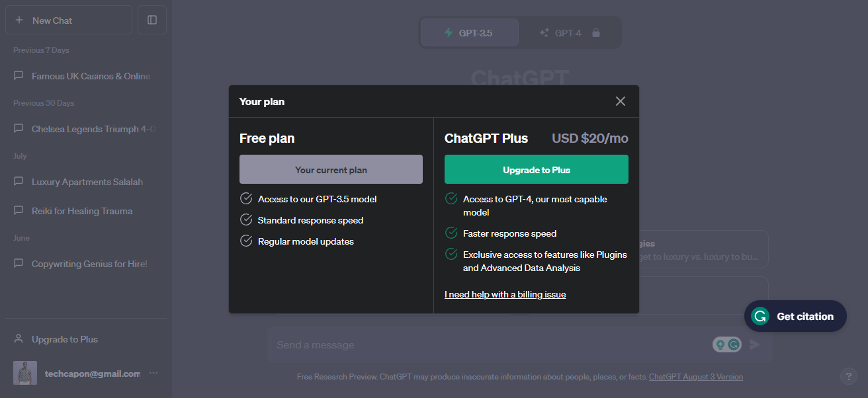The image size is (868, 398).
Task: Click the Send a message input
Action: click(x=490, y=344)
